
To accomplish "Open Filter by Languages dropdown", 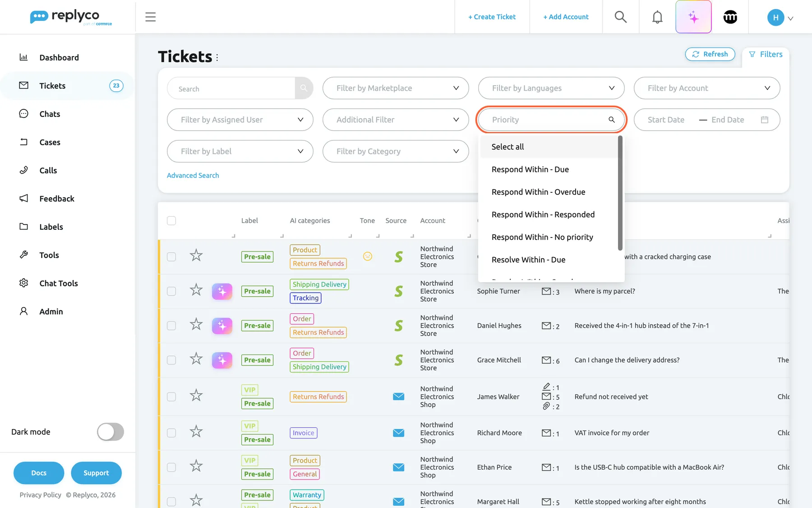I will point(551,88).
